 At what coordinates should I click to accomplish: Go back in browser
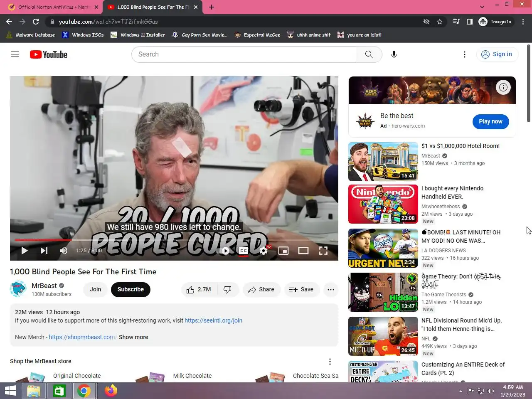click(x=9, y=22)
